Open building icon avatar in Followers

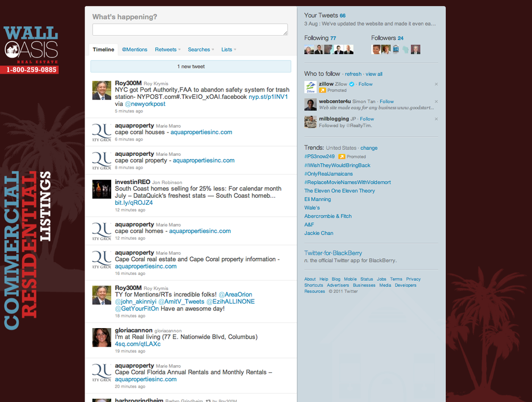tap(396, 49)
